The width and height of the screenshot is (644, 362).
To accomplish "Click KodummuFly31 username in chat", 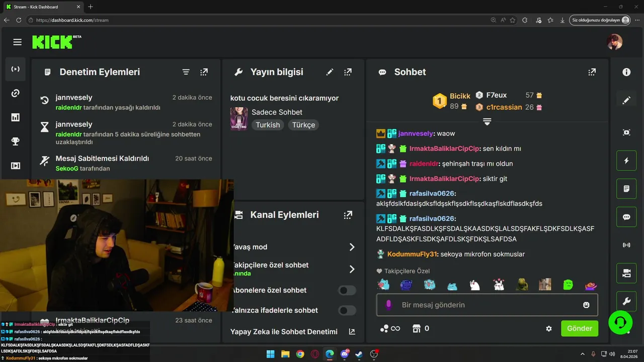I will point(413,254).
